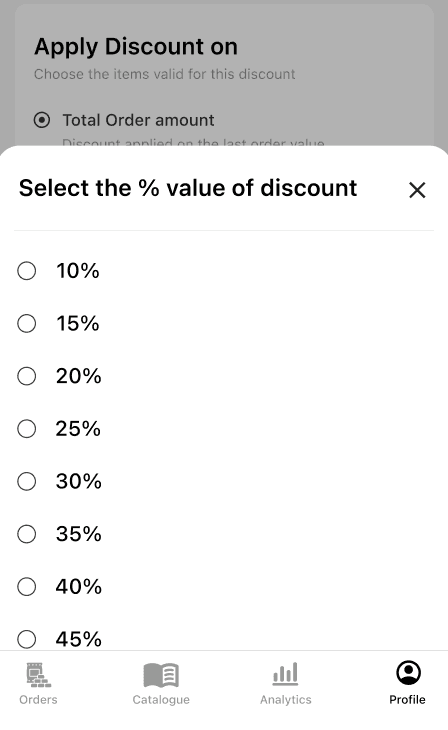Open the Catalogue book icon

161,675
